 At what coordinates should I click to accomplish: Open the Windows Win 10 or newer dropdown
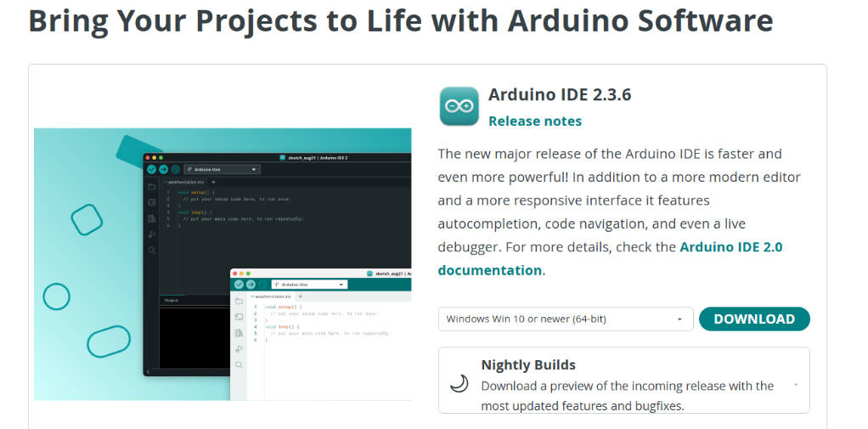pos(566,319)
